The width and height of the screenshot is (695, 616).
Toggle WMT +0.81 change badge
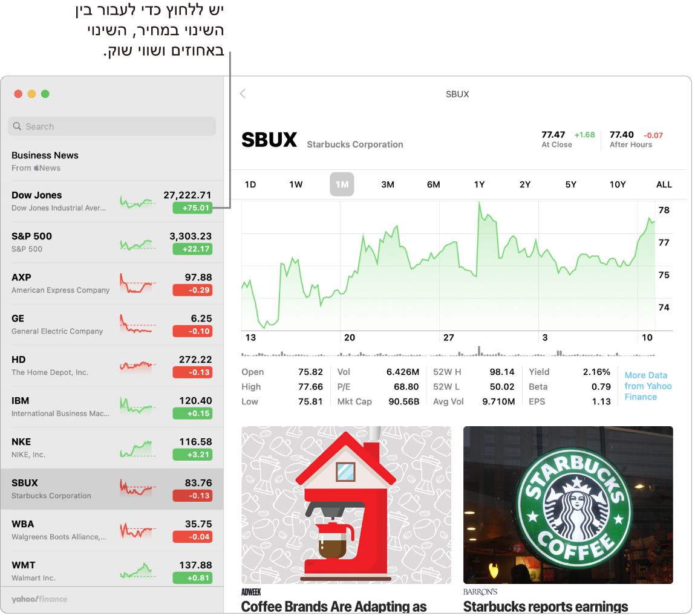192,578
